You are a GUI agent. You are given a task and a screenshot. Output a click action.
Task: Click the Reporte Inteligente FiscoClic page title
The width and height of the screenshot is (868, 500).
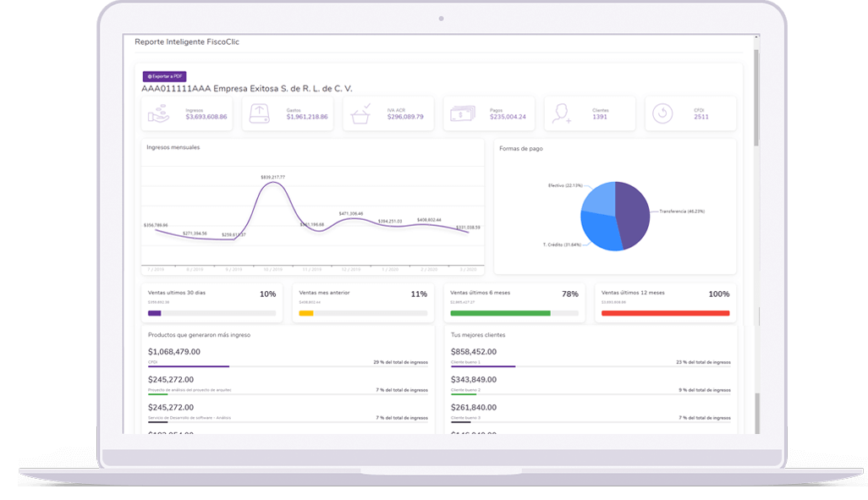pyautogui.click(x=187, y=41)
